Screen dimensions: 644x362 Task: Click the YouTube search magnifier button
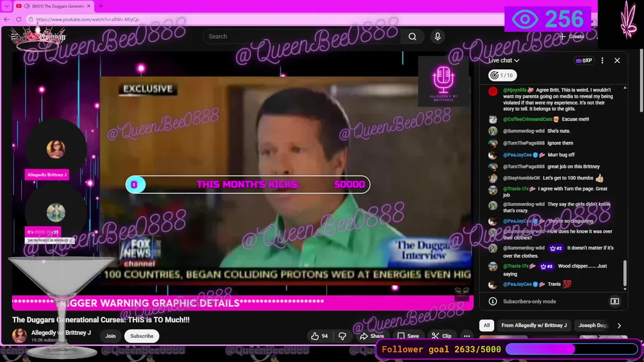413,36
